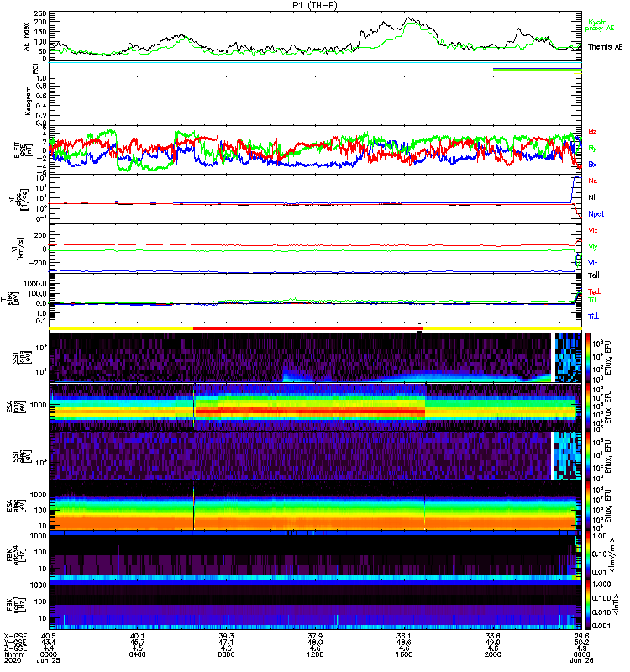Click the "B_FIT GSE [nT]" axis label
The image size is (630, 672).
point(24,150)
